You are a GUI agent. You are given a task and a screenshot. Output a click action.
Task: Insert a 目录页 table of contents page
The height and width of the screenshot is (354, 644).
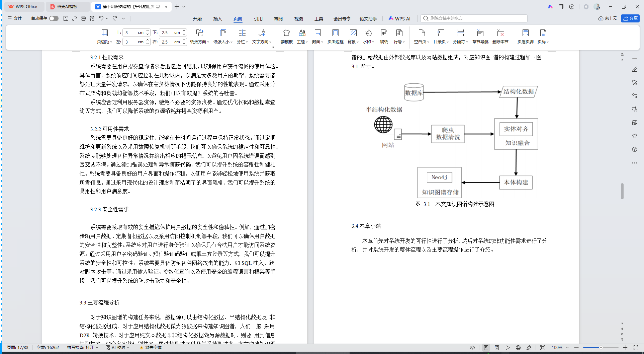(441, 36)
